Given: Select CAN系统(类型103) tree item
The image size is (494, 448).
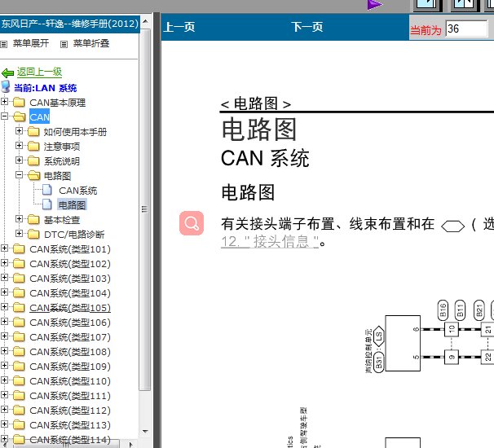Looking at the screenshot, I should click(70, 279).
